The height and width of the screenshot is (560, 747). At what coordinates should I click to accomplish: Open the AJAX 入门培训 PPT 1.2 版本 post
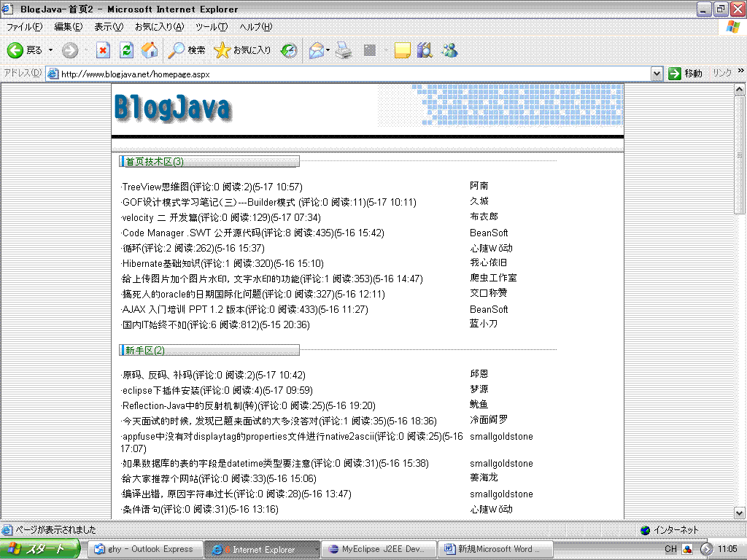pos(245,309)
